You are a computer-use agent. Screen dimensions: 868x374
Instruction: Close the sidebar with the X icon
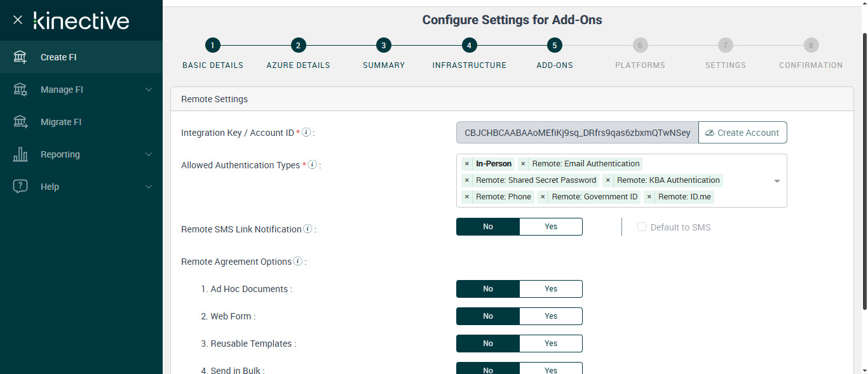pyautogui.click(x=18, y=20)
